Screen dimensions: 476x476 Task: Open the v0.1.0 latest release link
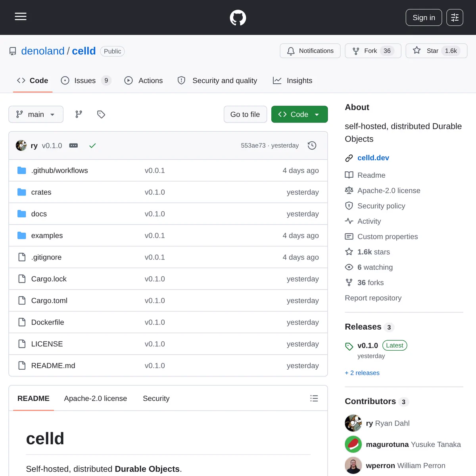368,345
